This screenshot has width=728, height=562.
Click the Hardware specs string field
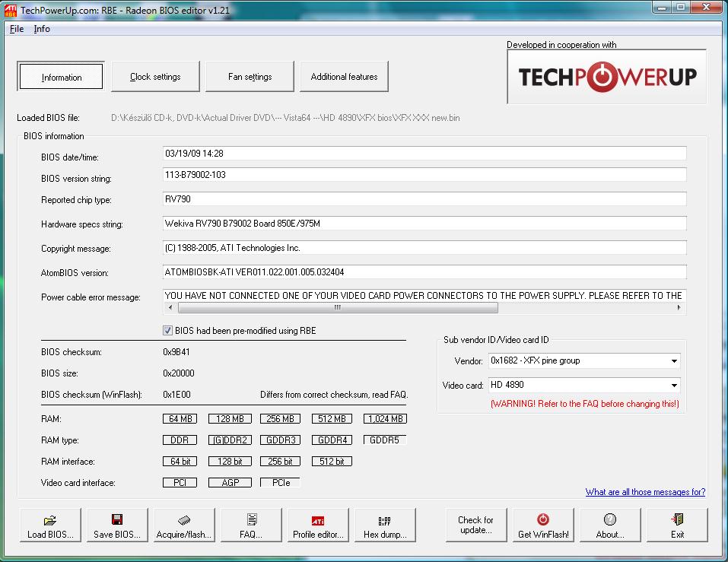[424, 224]
